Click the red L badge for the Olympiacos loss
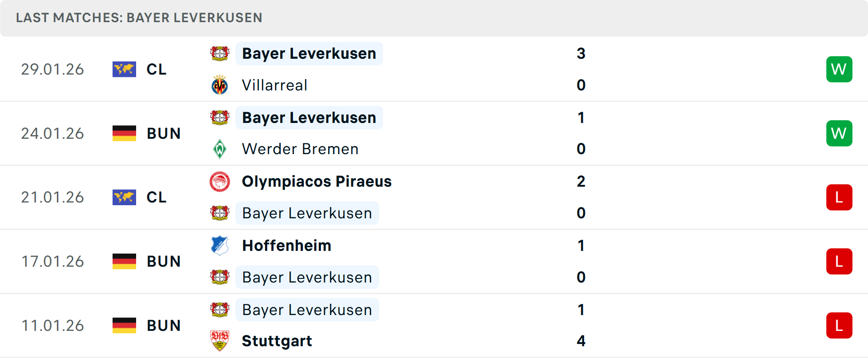Viewport: 868px width, 358px height. [839, 197]
